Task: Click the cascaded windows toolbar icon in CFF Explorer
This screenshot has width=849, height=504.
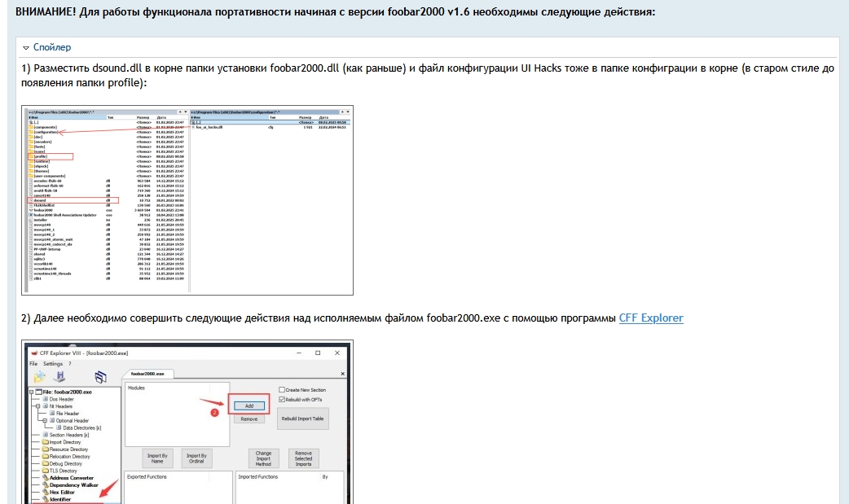Action: (x=101, y=377)
